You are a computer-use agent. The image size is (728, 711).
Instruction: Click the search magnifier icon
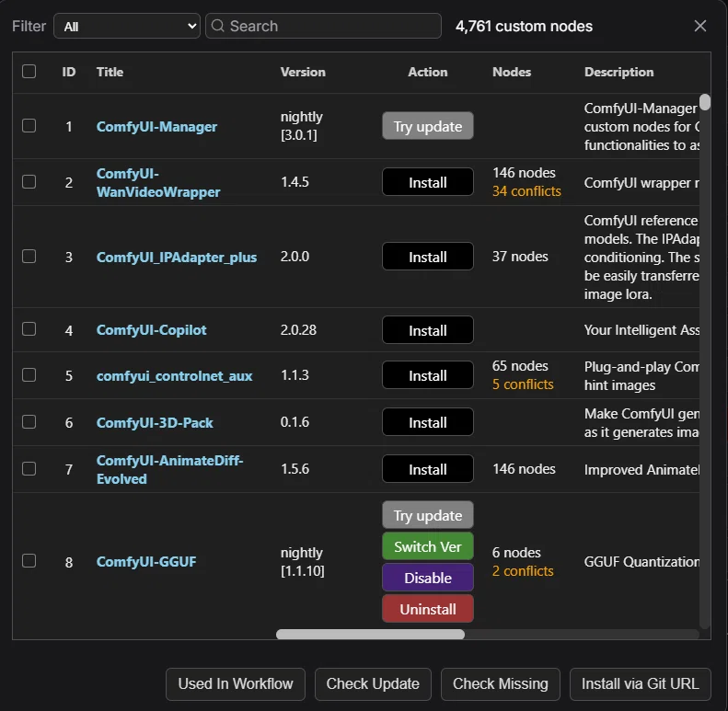[x=218, y=26]
